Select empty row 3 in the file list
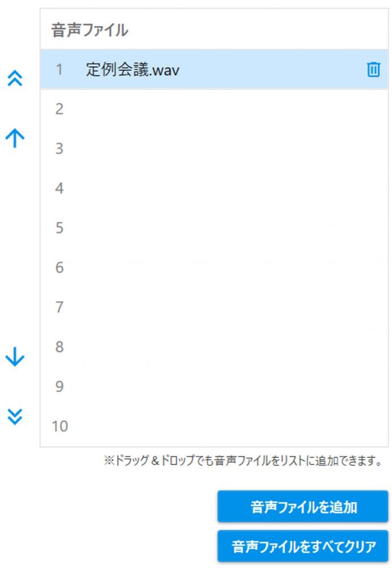This screenshot has height=568, width=392. 214,148
